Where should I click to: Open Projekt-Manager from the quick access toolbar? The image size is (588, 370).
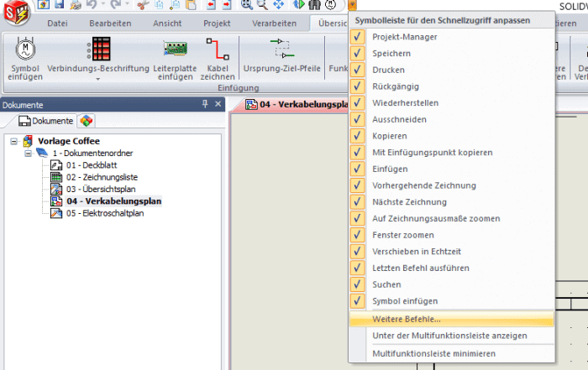43,4
